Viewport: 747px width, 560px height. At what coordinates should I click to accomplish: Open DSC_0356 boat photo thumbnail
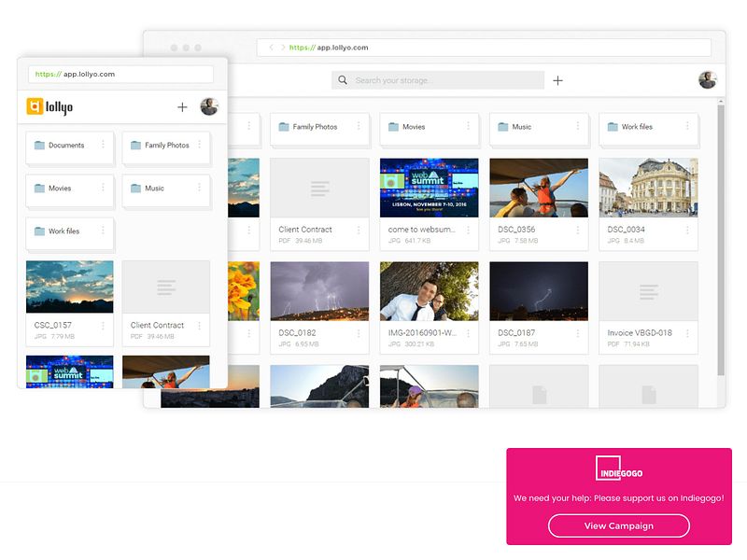[x=539, y=188]
